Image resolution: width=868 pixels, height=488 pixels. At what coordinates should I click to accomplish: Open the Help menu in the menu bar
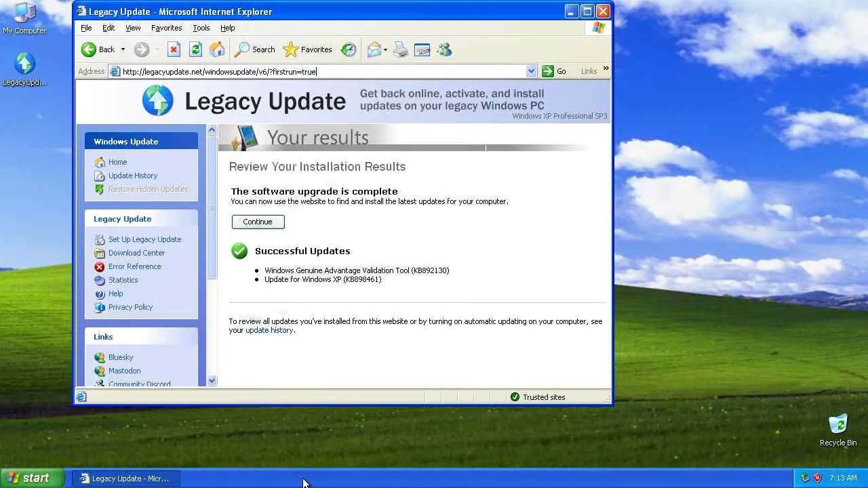pyautogui.click(x=228, y=28)
